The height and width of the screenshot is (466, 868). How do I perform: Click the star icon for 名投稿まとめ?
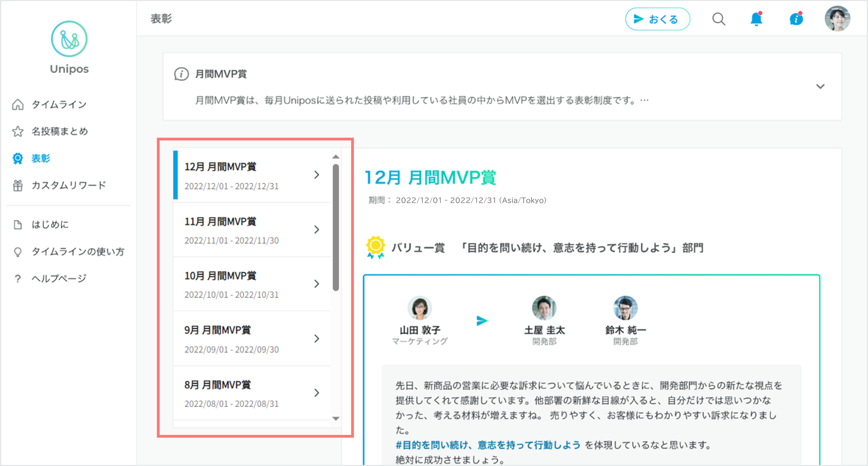click(x=18, y=131)
